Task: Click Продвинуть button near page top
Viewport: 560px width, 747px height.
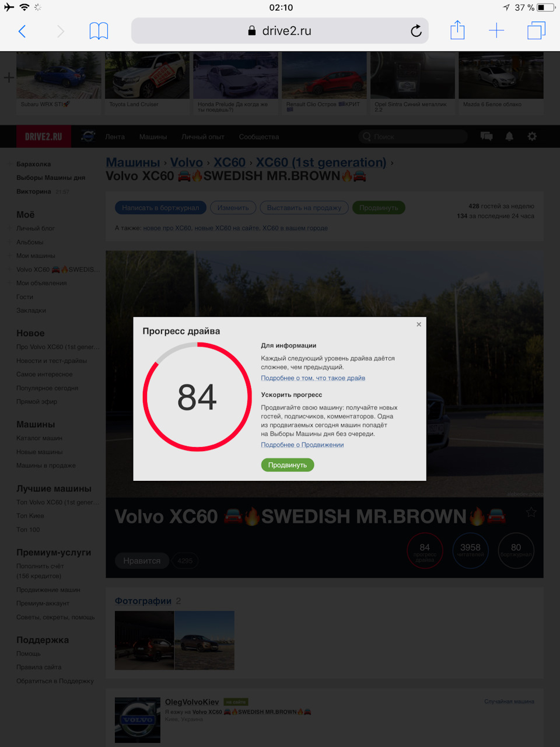Action: [x=379, y=208]
